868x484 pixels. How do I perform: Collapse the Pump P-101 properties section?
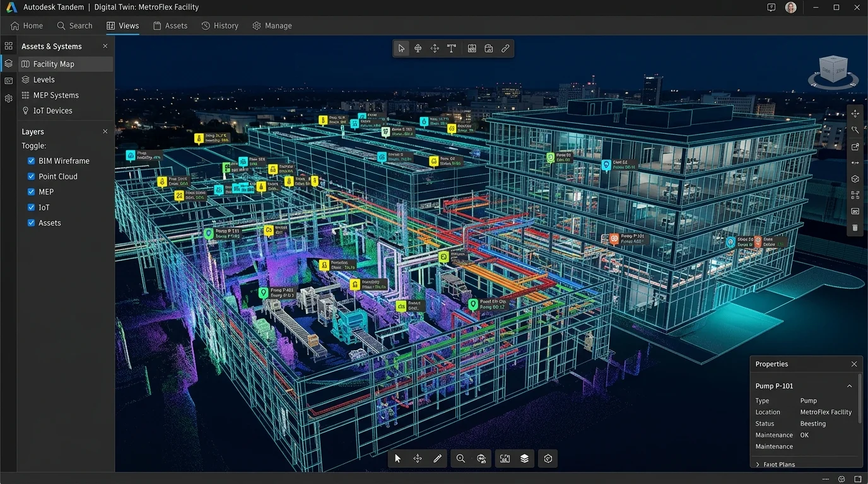click(849, 386)
